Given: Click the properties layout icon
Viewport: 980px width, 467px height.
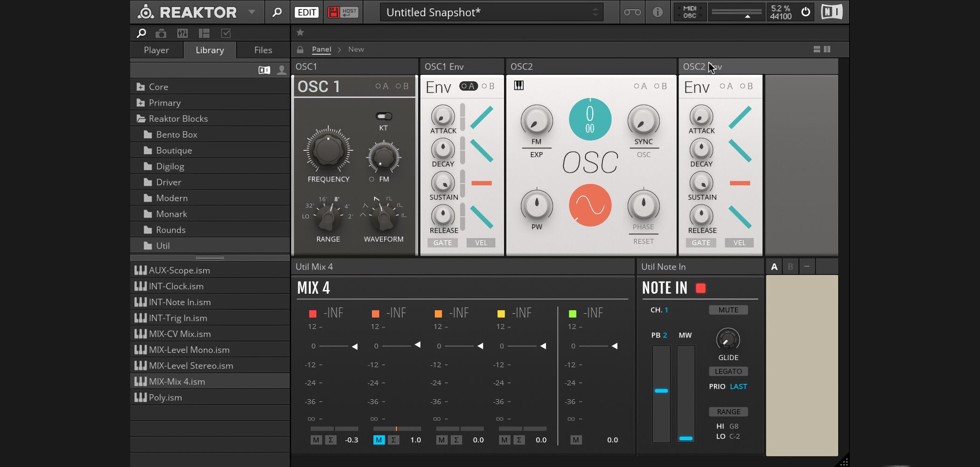Looking at the screenshot, I should (204, 33).
